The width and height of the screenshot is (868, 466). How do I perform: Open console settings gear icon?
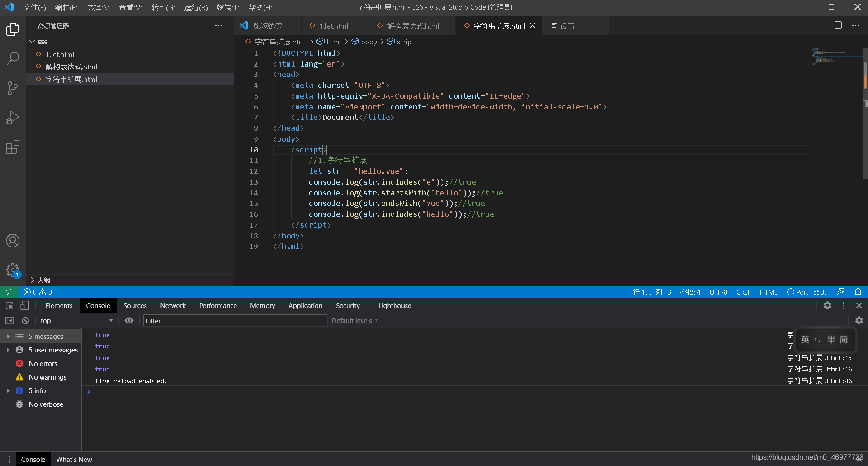[859, 320]
